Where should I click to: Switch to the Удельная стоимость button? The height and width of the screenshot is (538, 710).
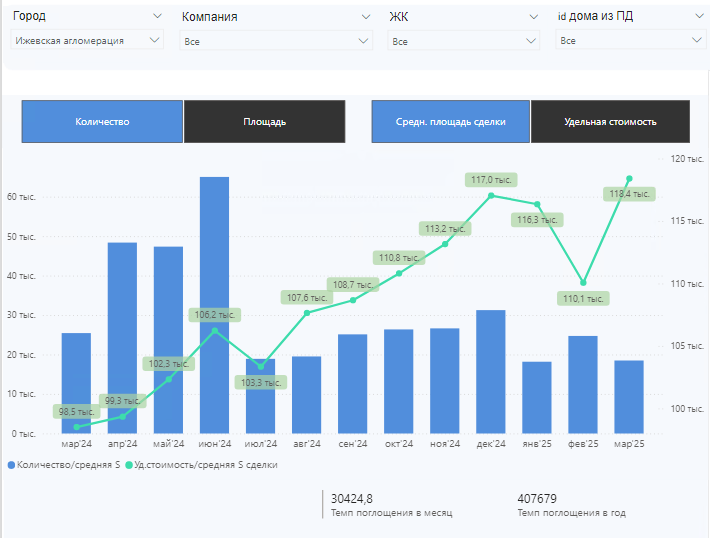[610, 121]
